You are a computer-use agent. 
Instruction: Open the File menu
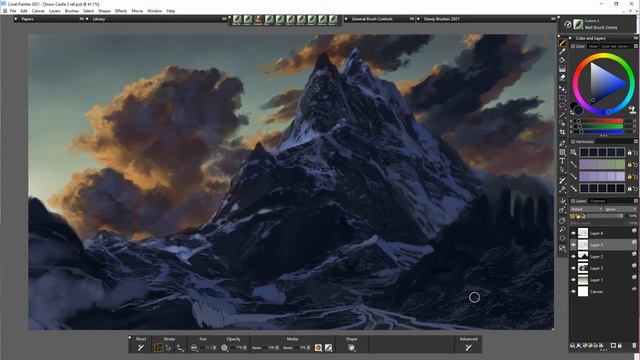pyautogui.click(x=13, y=11)
